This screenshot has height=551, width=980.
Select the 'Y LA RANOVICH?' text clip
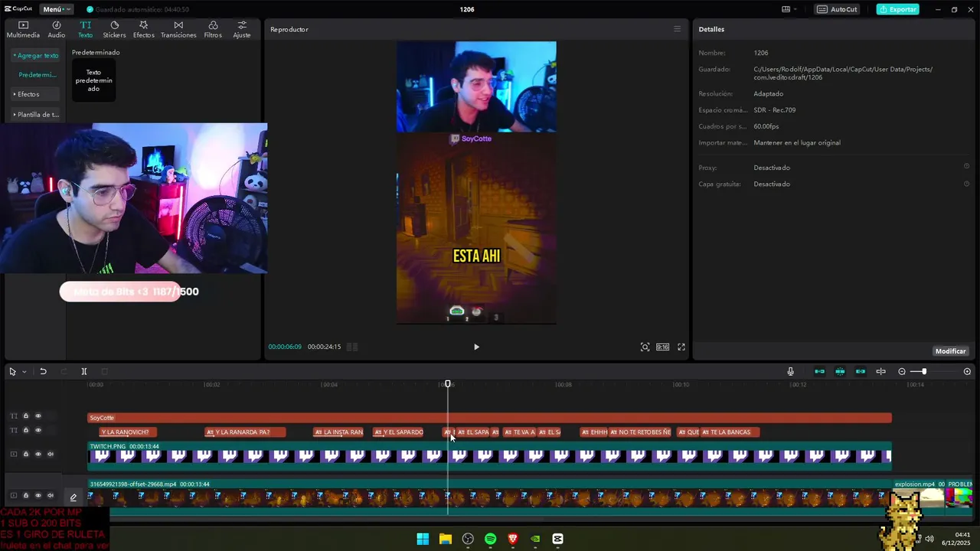coord(129,432)
